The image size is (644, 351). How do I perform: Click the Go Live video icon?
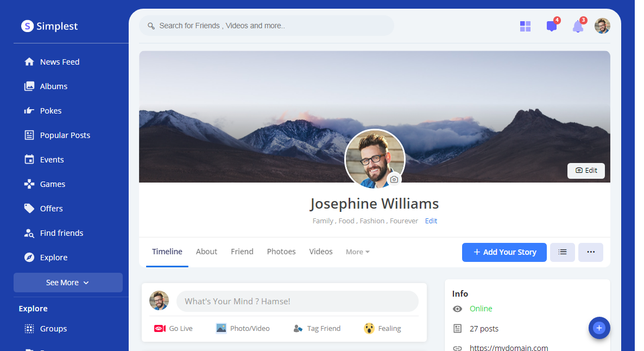coord(160,328)
